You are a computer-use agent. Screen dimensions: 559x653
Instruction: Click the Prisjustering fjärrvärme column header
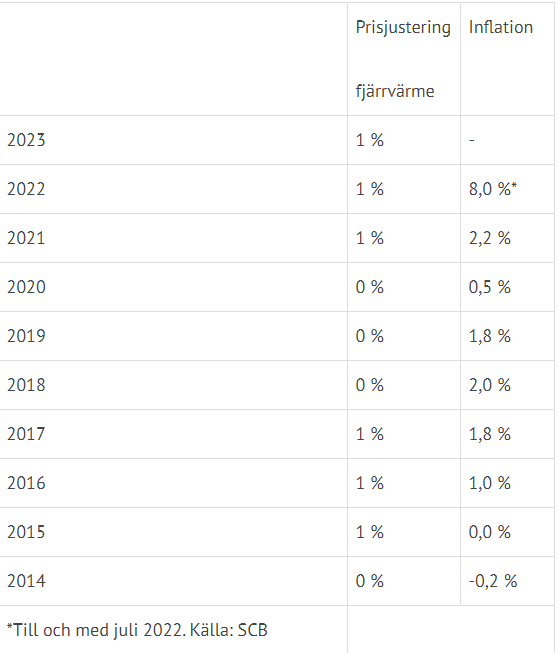(x=403, y=59)
